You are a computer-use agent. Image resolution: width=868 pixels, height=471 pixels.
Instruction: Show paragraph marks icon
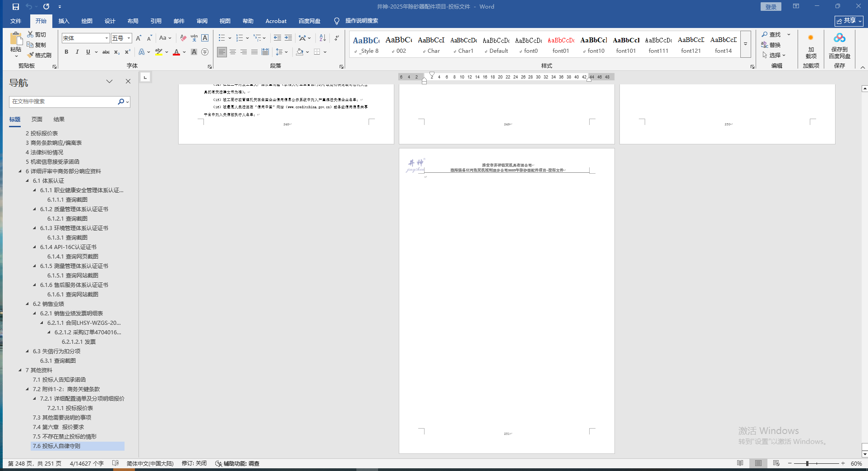(337, 38)
